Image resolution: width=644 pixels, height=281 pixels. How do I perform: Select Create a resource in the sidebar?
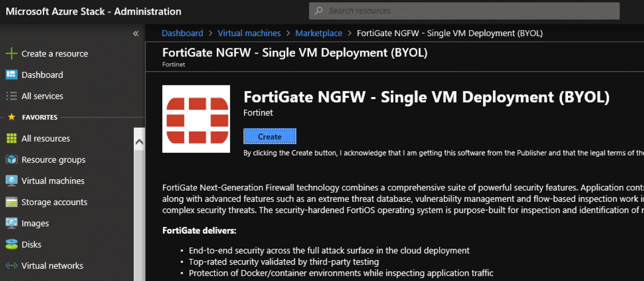tap(12, 54)
